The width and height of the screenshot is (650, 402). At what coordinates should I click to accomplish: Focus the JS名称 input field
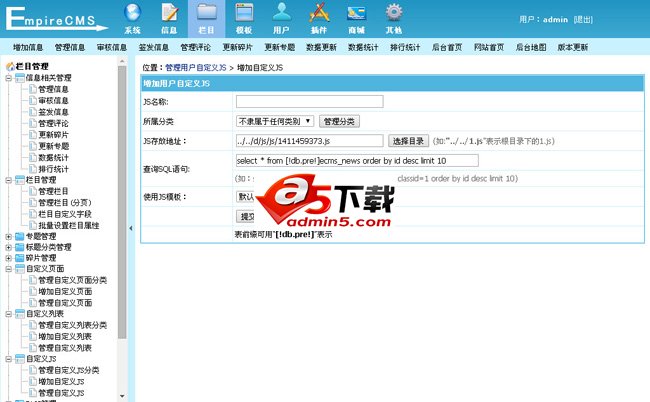(310, 102)
